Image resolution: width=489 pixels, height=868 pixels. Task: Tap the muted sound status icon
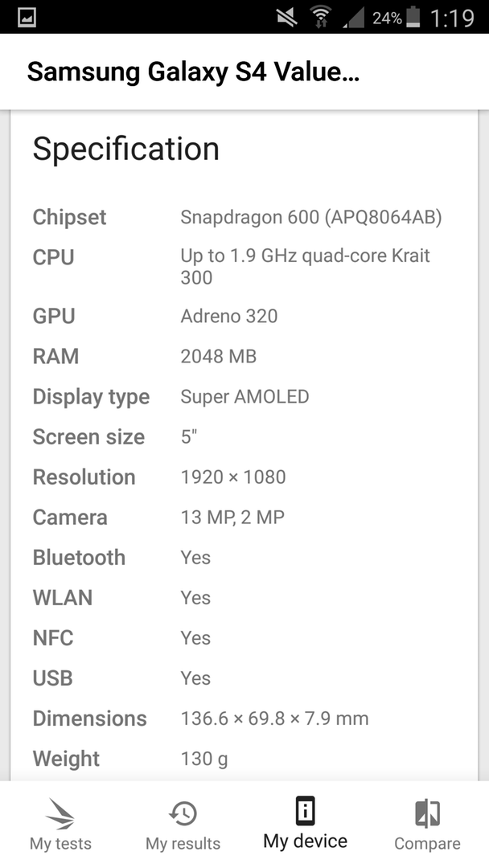(x=287, y=18)
